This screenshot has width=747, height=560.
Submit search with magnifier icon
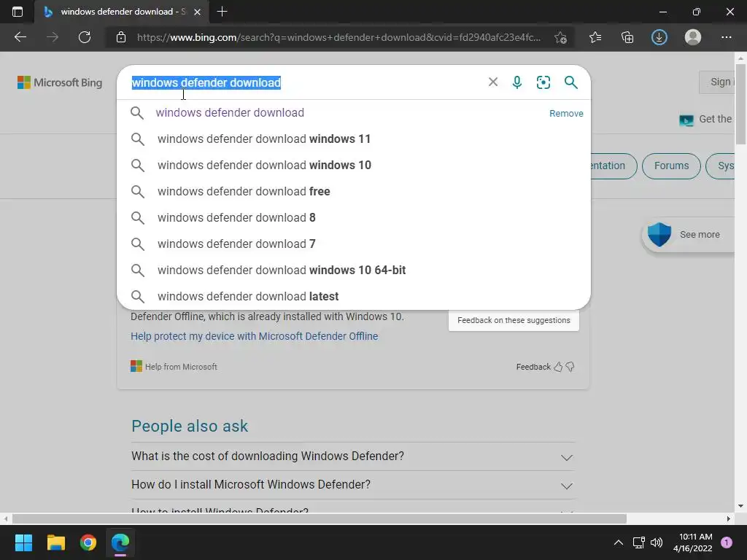click(x=570, y=82)
